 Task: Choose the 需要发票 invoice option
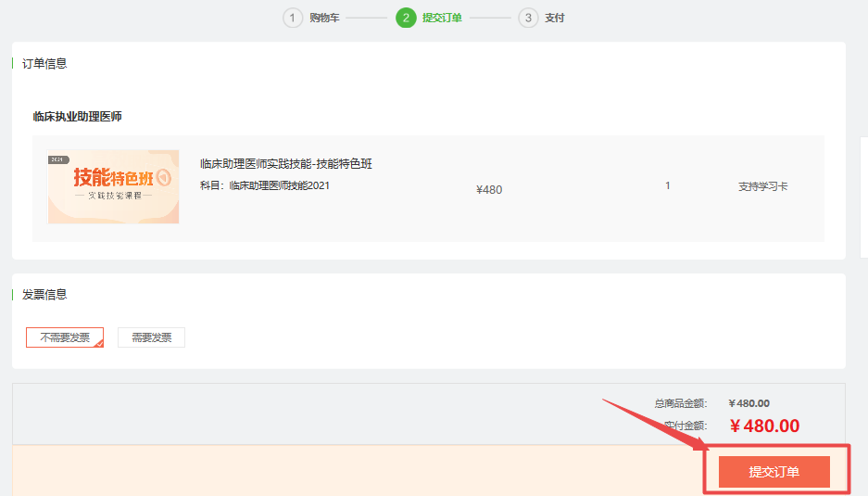click(151, 337)
